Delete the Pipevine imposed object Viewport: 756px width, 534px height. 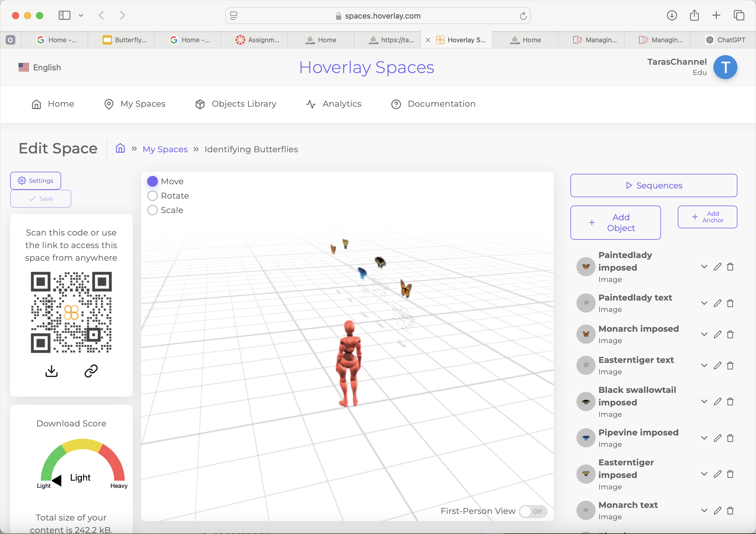click(x=730, y=438)
